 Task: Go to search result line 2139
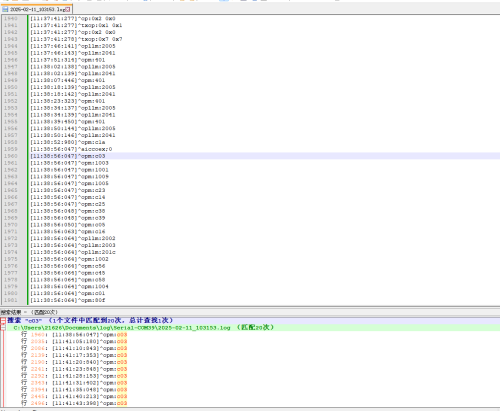74,355
